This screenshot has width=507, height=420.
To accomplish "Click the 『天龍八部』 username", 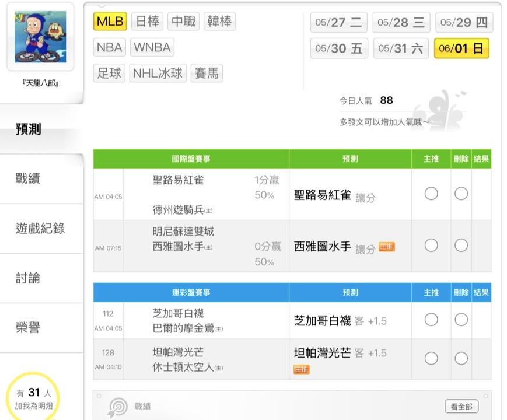I will (40, 83).
